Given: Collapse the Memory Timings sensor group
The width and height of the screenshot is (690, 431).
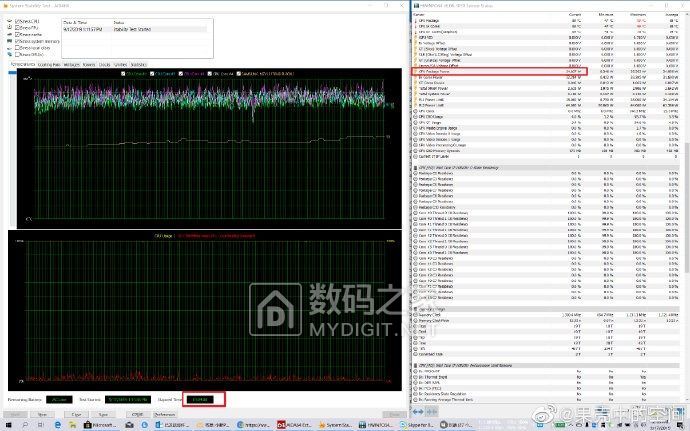Looking at the screenshot, I should 415,309.
